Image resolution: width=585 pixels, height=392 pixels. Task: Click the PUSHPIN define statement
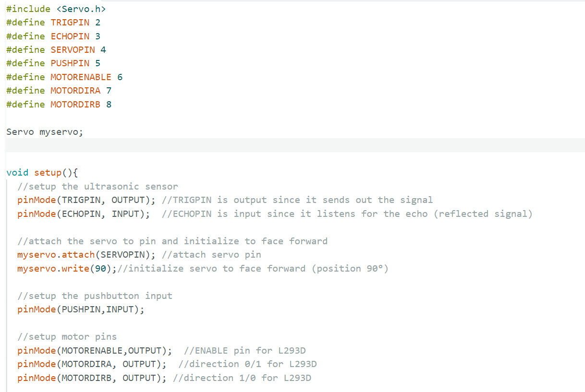point(53,63)
